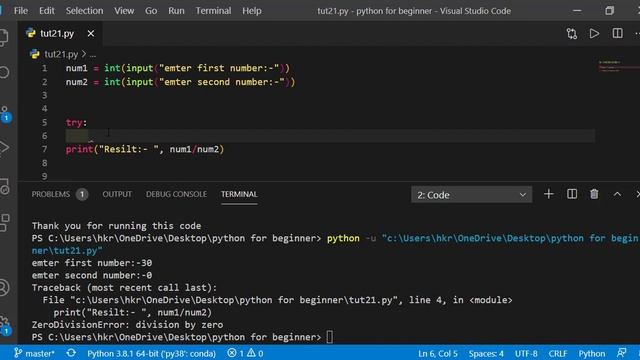Viewport: 640px width, 360px height.
Task: Open Accounts icon in activity bar
Action: point(4,287)
